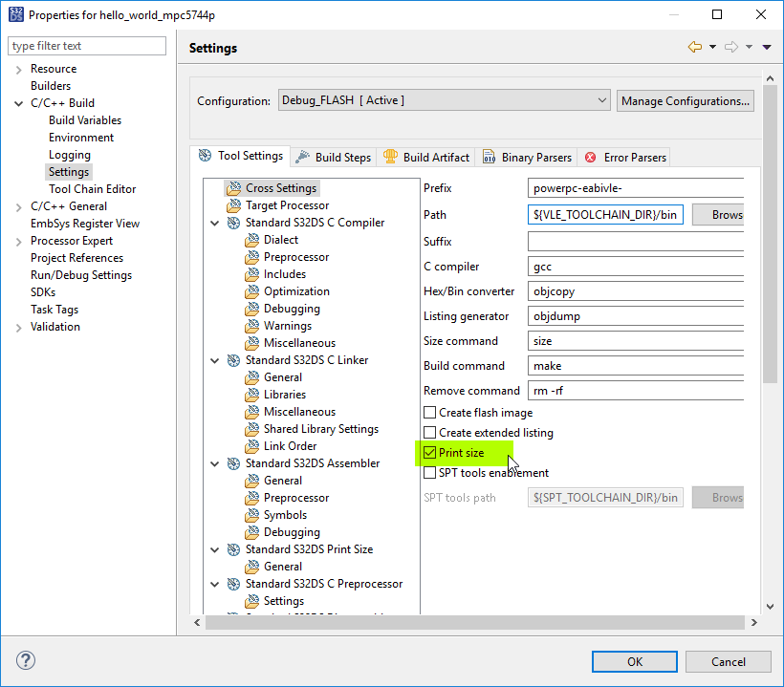Viewport: 784px width, 687px height.
Task: Click the Shared Library Settings icon
Action: point(252,429)
